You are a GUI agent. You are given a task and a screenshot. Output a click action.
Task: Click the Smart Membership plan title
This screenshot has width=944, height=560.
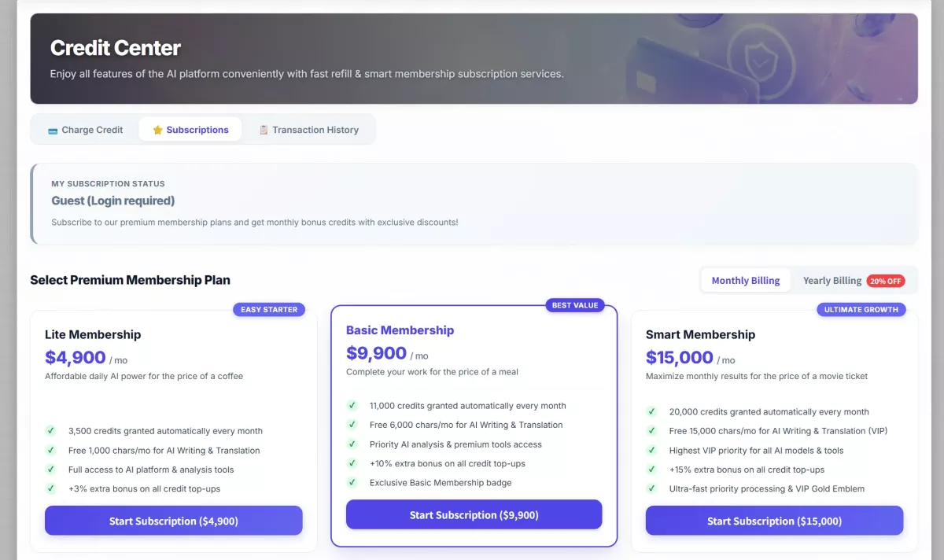click(x=700, y=334)
